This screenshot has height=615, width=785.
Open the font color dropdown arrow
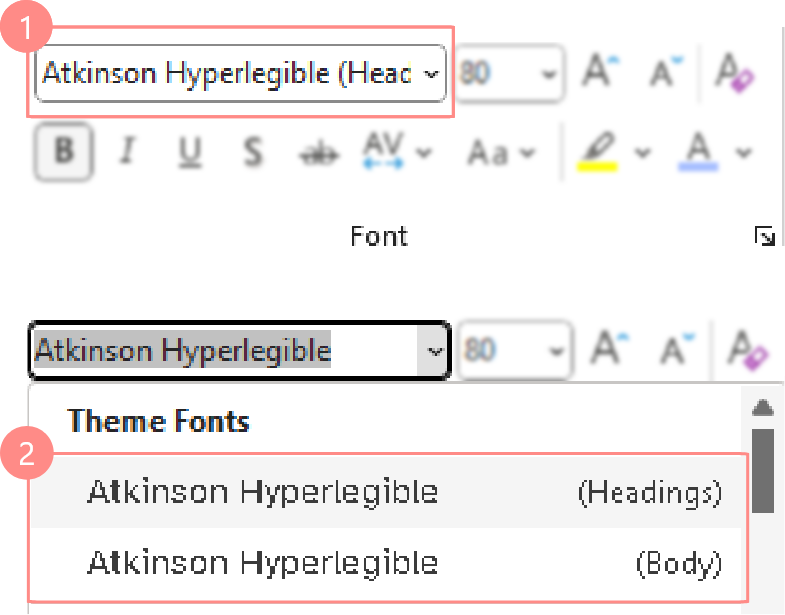point(744,152)
